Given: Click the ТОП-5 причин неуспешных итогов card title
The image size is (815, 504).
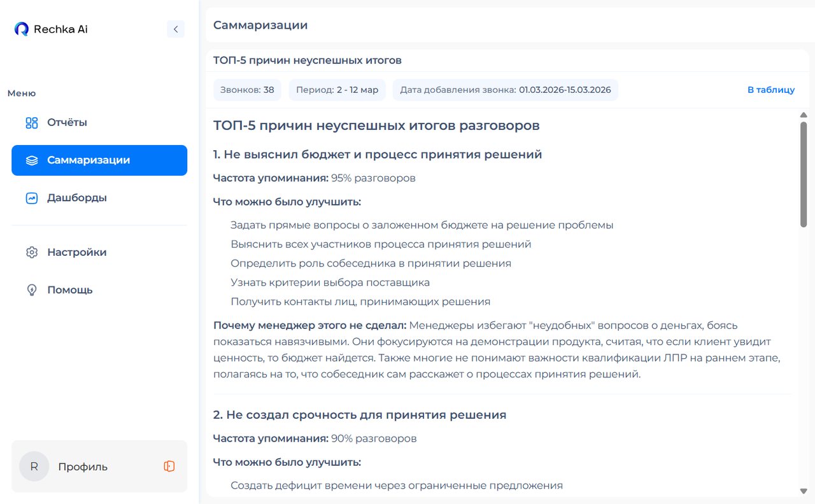Looking at the screenshot, I should (308, 60).
